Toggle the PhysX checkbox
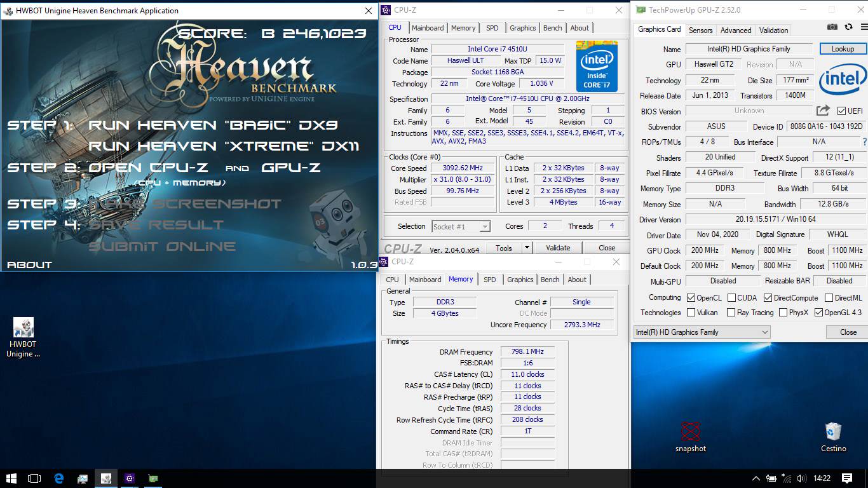This screenshot has width=868, height=488. (x=782, y=313)
